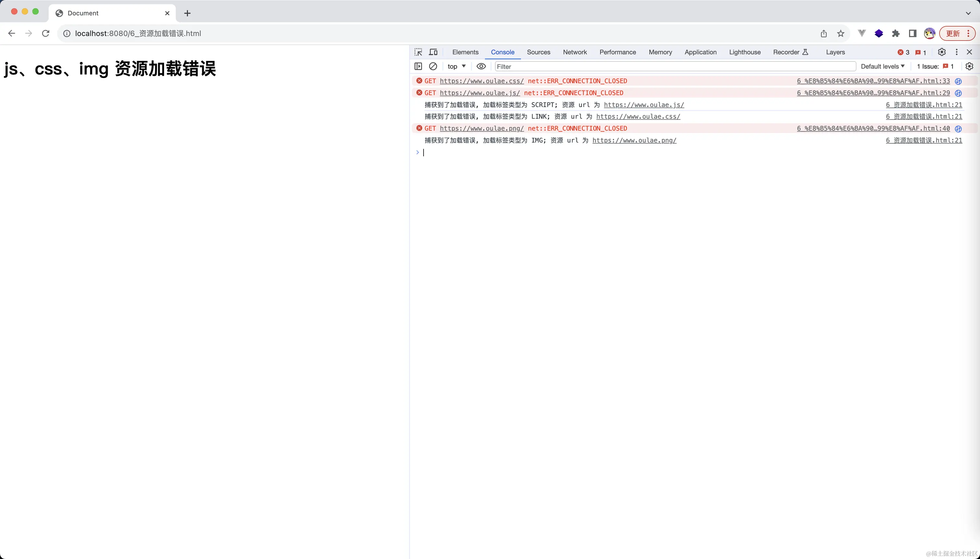Open the browser extensions puzzle icon
980x559 pixels.
[896, 33]
